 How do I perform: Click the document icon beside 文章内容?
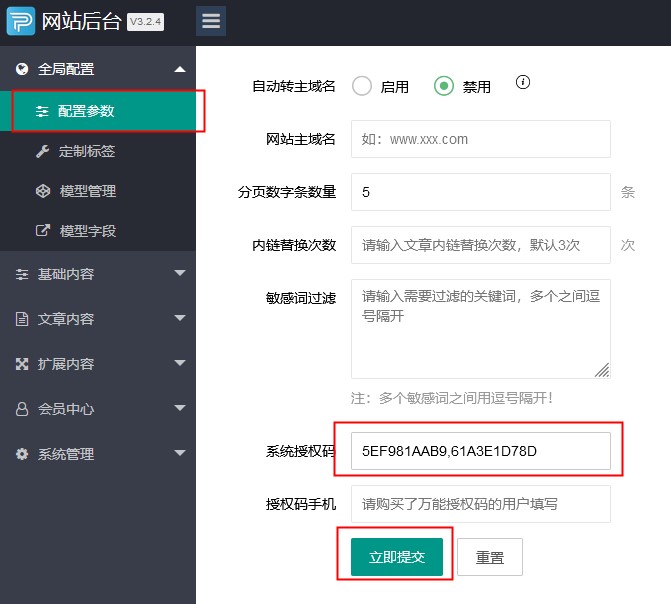point(22,319)
